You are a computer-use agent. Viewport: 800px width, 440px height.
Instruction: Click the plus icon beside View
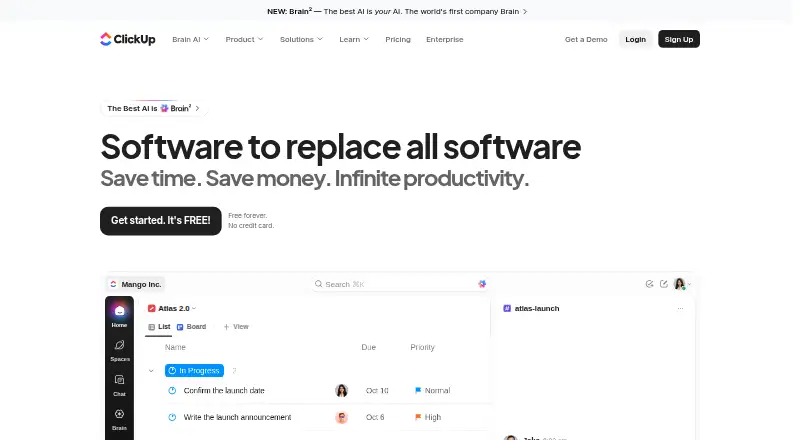[227, 327]
